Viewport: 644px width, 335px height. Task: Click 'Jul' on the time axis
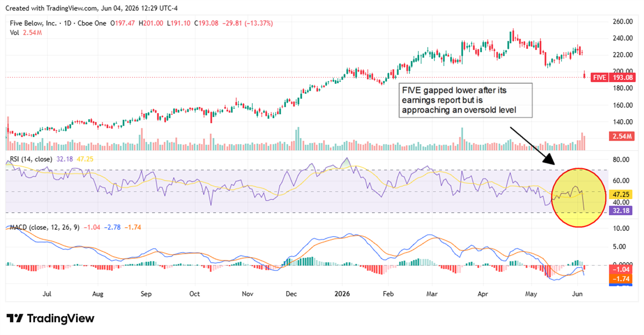point(47,294)
